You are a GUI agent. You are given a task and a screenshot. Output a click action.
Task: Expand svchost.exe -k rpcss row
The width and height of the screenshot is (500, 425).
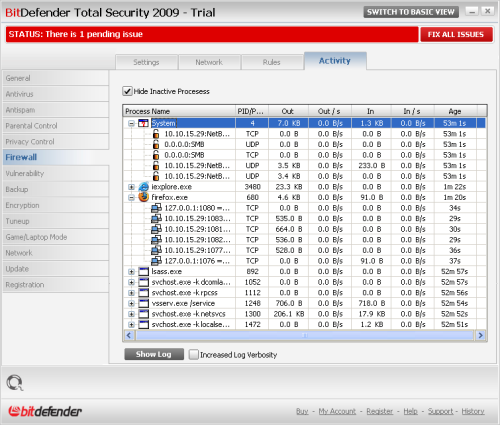[131, 293]
